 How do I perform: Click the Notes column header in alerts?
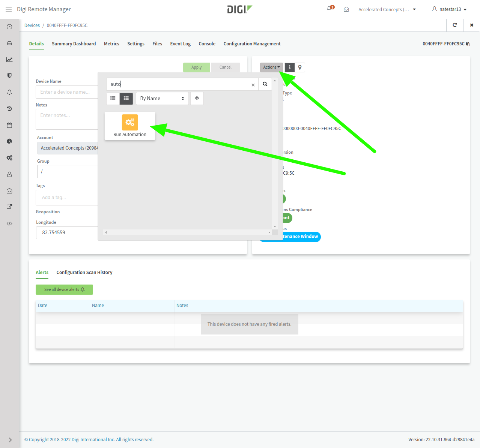[x=319, y=306]
